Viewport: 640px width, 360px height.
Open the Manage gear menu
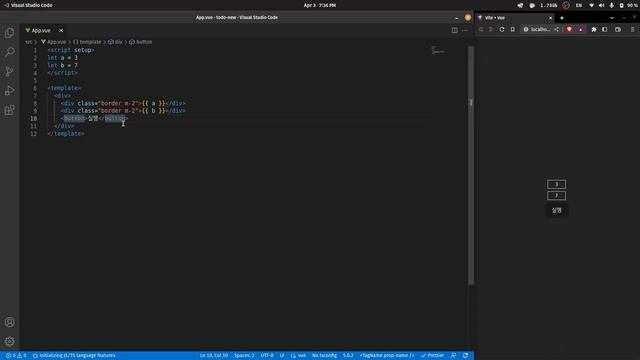click(x=9, y=341)
